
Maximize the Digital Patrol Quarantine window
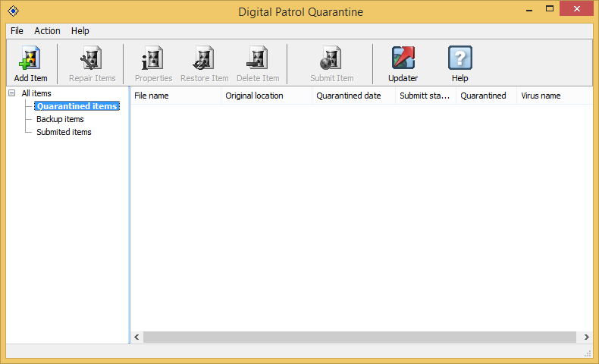tap(550, 9)
